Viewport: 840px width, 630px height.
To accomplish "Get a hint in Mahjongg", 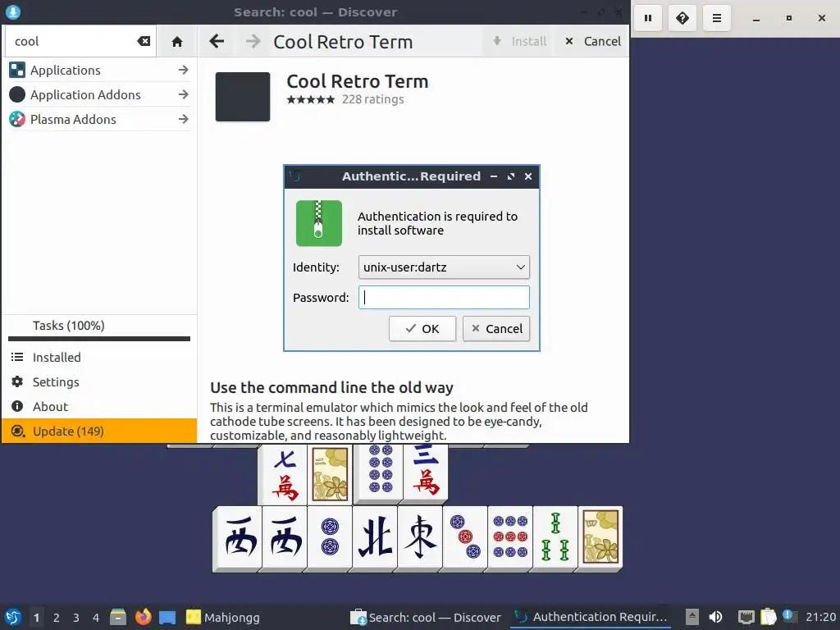I will click(682, 18).
